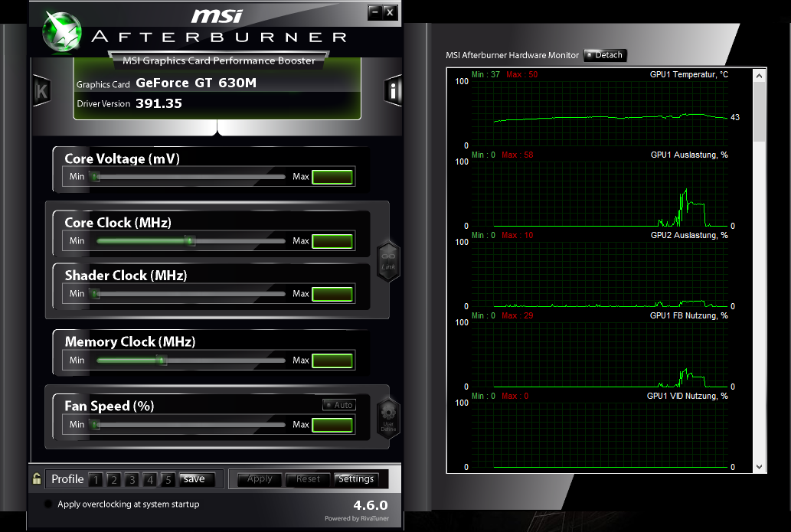Detach the Hardware Monitor window
This screenshot has width=791, height=532.
[605, 55]
